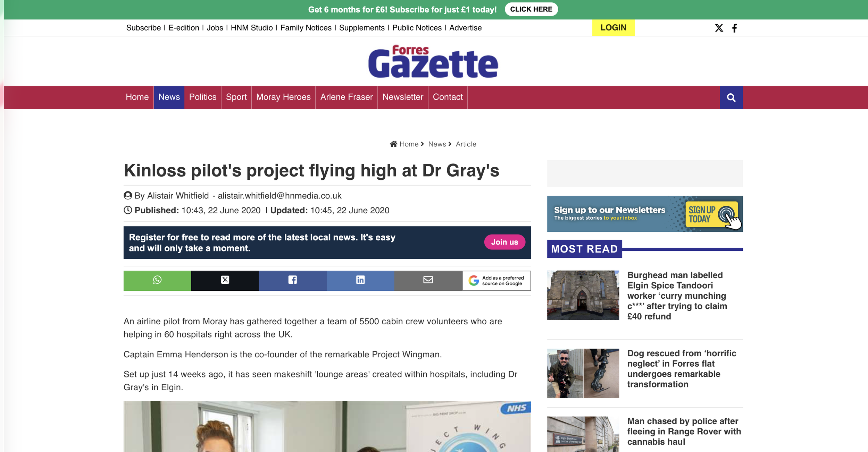
Task: Click the Subscribe top link
Action: [x=143, y=28]
